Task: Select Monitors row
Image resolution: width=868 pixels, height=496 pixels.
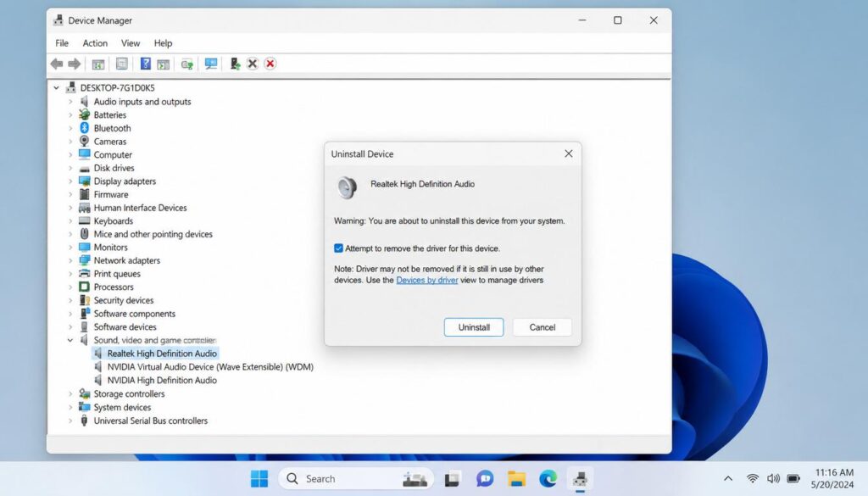Action: pyautogui.click(x=110, y=247)
